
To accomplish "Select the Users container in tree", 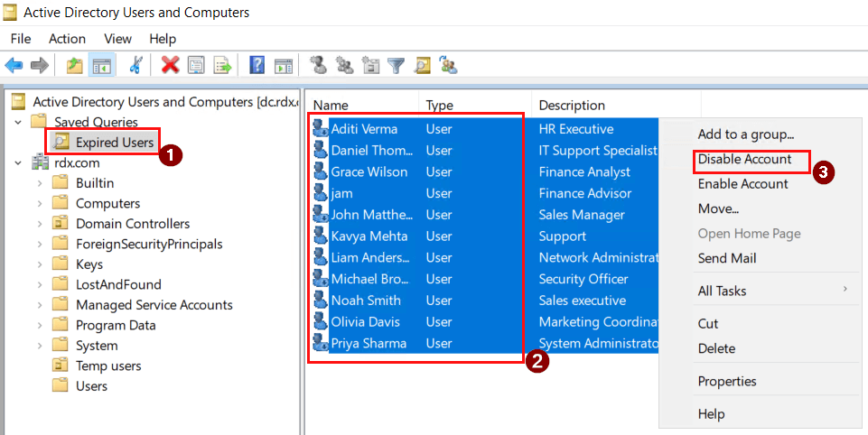I will pyautogui.click(x=91, y=386).
